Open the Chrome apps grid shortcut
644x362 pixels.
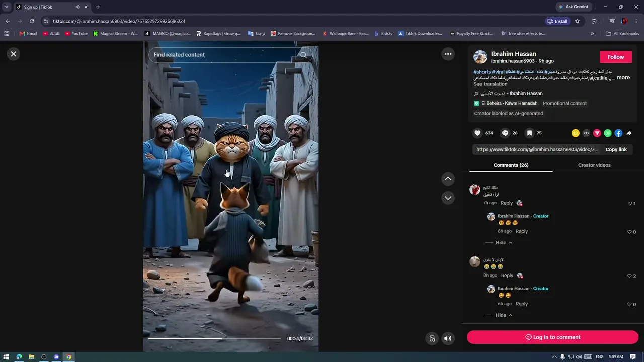coord(7,34)
